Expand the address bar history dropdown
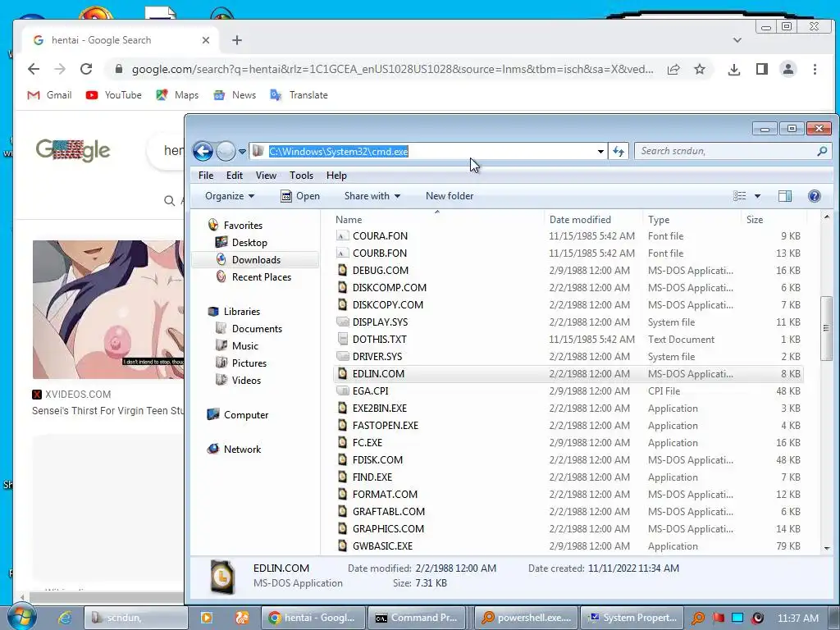This screenshot has height=630, width=840. 600,152
